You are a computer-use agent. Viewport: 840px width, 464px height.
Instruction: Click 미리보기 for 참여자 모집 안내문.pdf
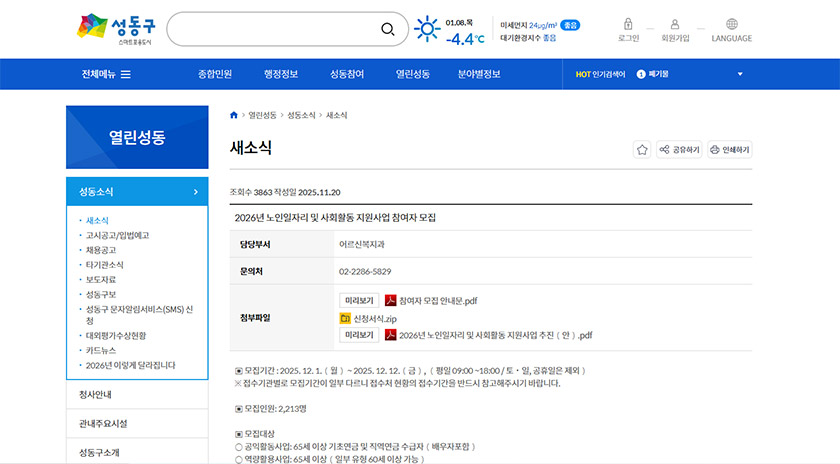tap(359, 301)
